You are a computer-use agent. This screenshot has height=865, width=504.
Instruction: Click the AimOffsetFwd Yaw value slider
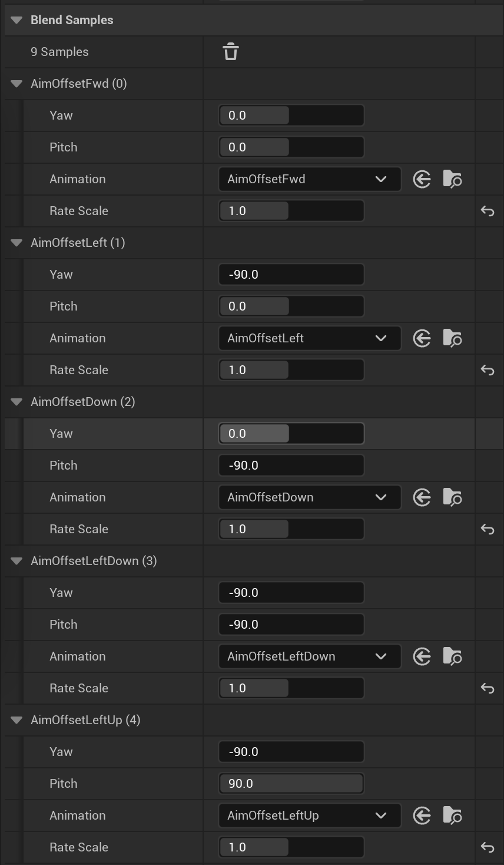click(291, 115)
